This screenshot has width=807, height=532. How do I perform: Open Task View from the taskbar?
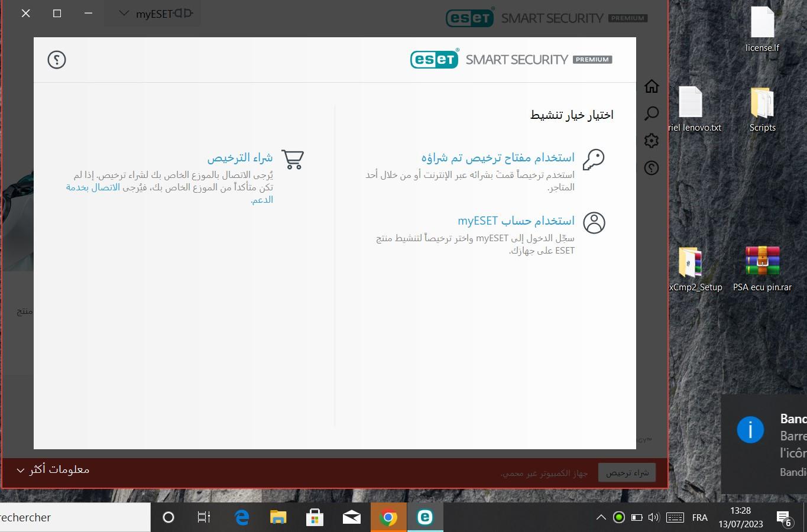204,517
